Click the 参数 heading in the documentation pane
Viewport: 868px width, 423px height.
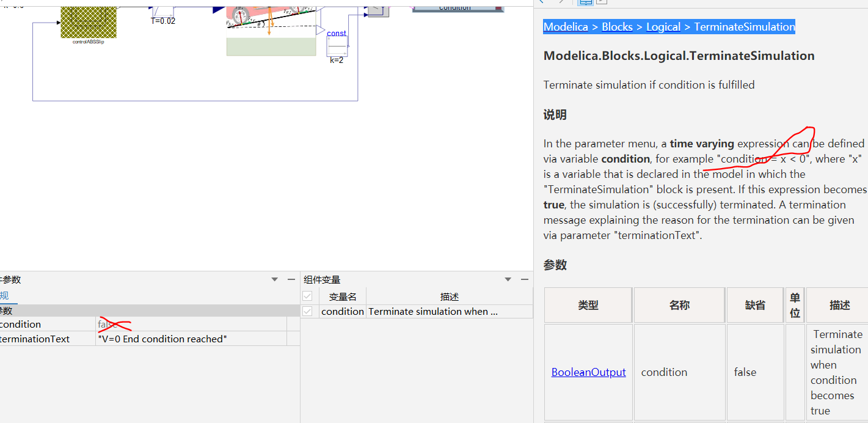coord(555,265)
